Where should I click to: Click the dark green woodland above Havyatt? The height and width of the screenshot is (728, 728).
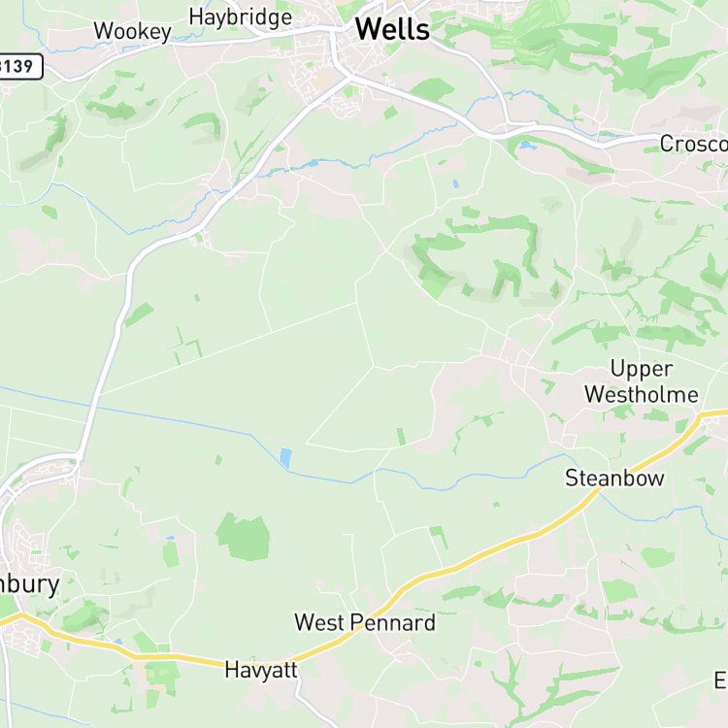pyautogui.click(x=244, y=536)
